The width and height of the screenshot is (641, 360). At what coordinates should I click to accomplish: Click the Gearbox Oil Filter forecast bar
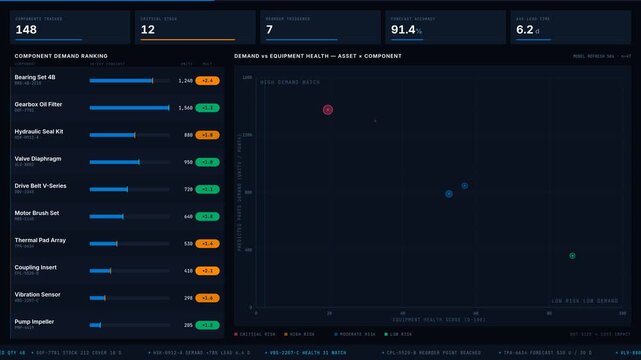[129, 108]
